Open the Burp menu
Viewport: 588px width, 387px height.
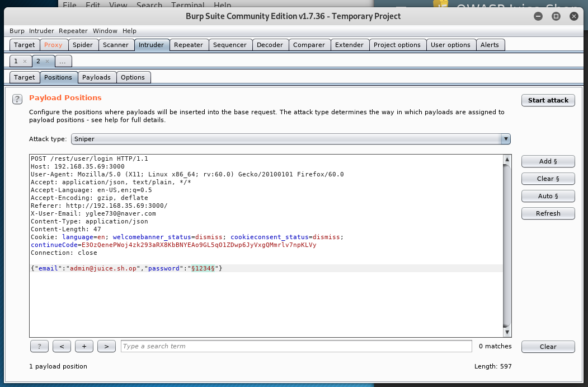pyautogui.click(x=17, y=31)
